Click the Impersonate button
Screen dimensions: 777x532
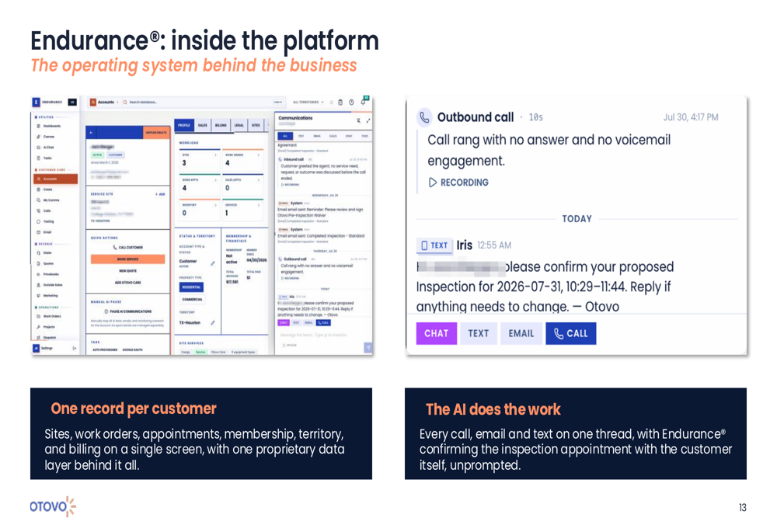point(156,133)
